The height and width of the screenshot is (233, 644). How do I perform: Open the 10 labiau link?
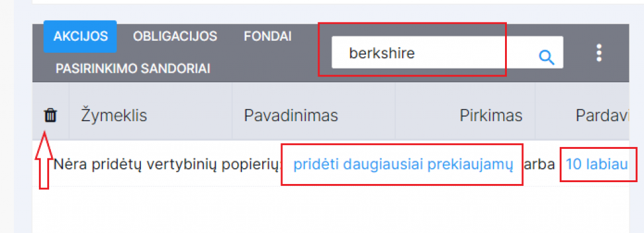point(597,165)
